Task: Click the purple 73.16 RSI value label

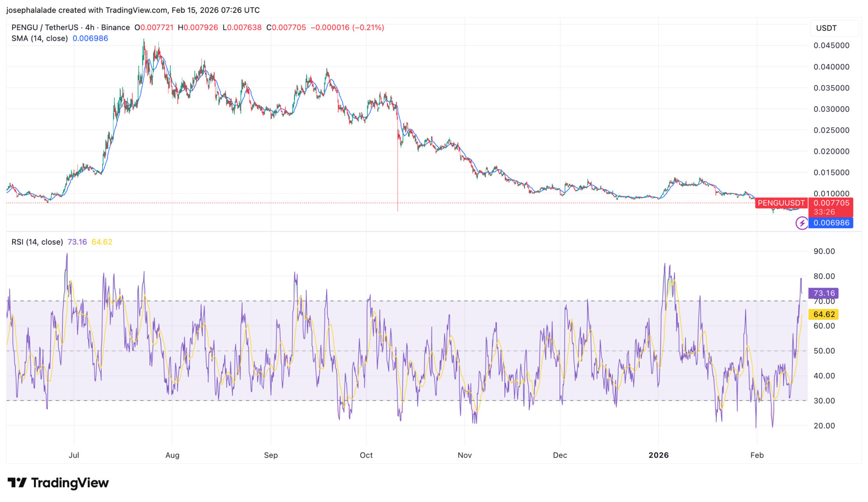Action: point(823,293)
